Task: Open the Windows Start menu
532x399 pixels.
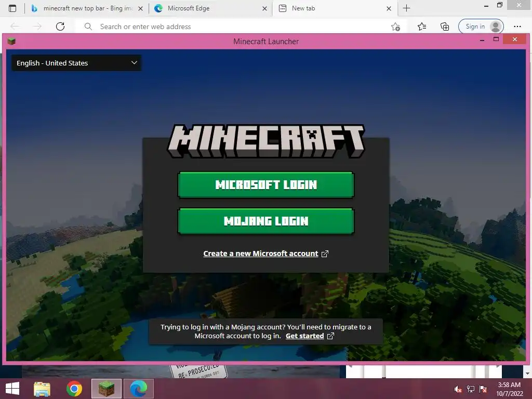Action: click(12, 389)
